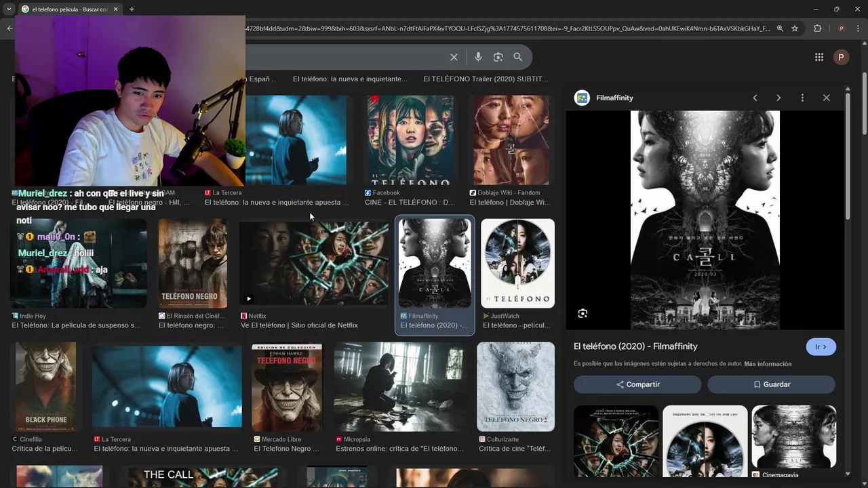The width and height of the screenshot is (868, 488).
Task: Open the Chrome three-dot menu
Action: click(x=858, y=28)
